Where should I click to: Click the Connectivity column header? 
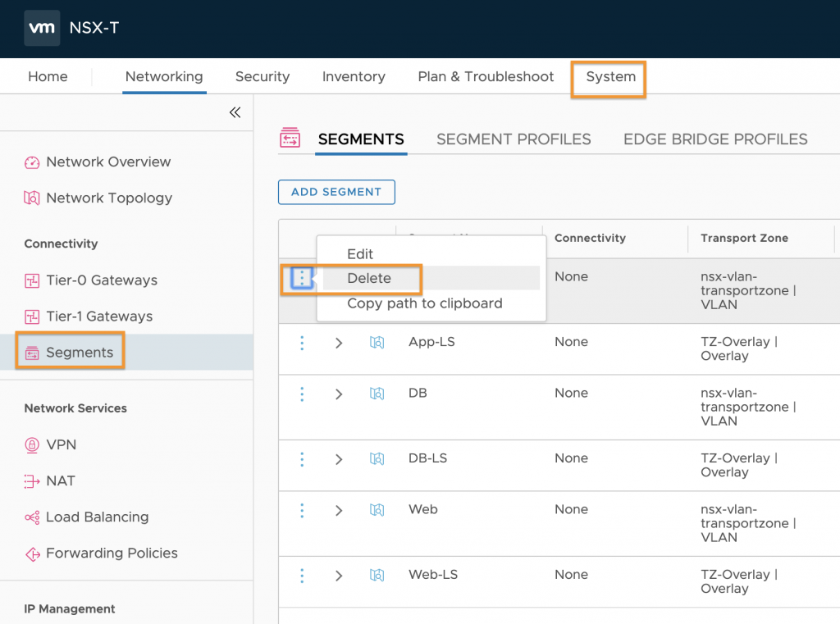tap(590, 238)
